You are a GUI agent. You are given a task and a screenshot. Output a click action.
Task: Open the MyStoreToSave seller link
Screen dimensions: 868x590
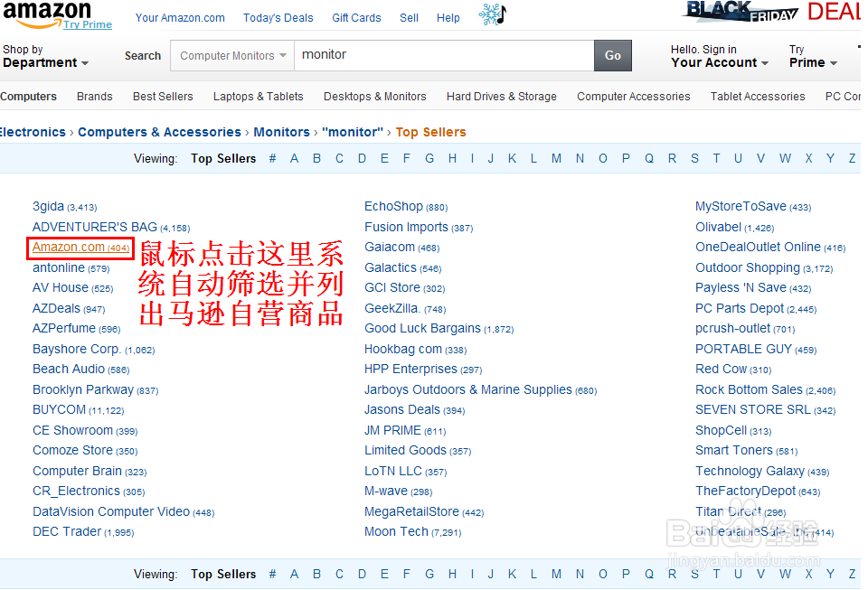tap(753, 206)
